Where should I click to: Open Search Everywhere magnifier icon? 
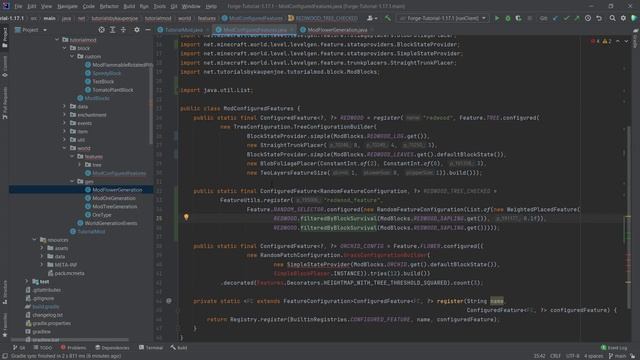tap(613, 18)
